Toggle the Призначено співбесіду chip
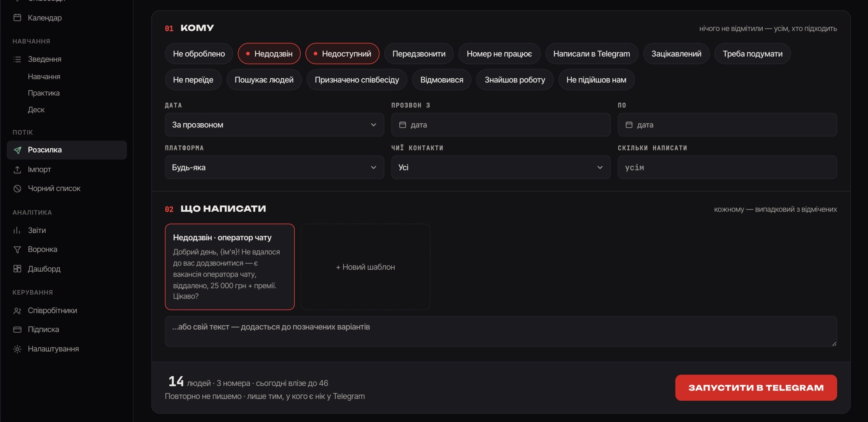The width and height of the screenshot is (868, 422). [x=357, y=80]
